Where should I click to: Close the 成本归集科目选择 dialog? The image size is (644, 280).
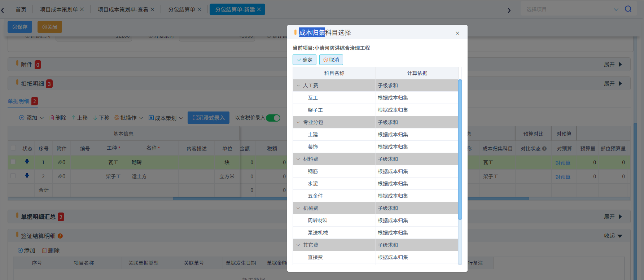(x=457, y=33)
